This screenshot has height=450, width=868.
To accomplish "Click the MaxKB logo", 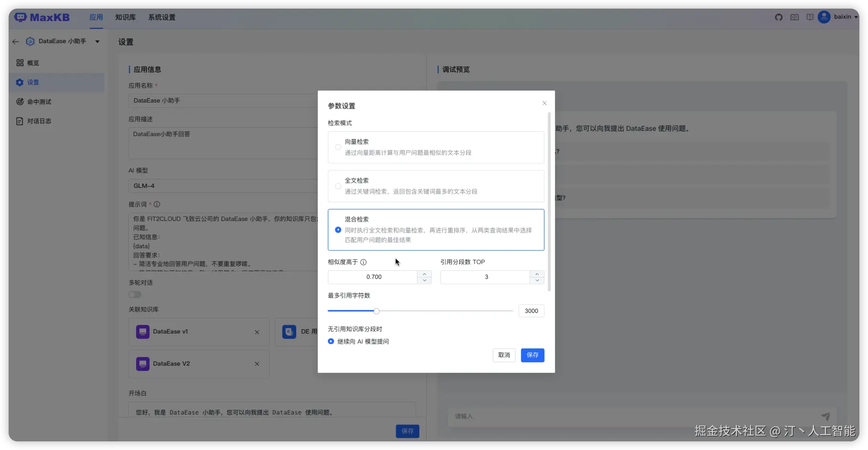I will [42, 17].
